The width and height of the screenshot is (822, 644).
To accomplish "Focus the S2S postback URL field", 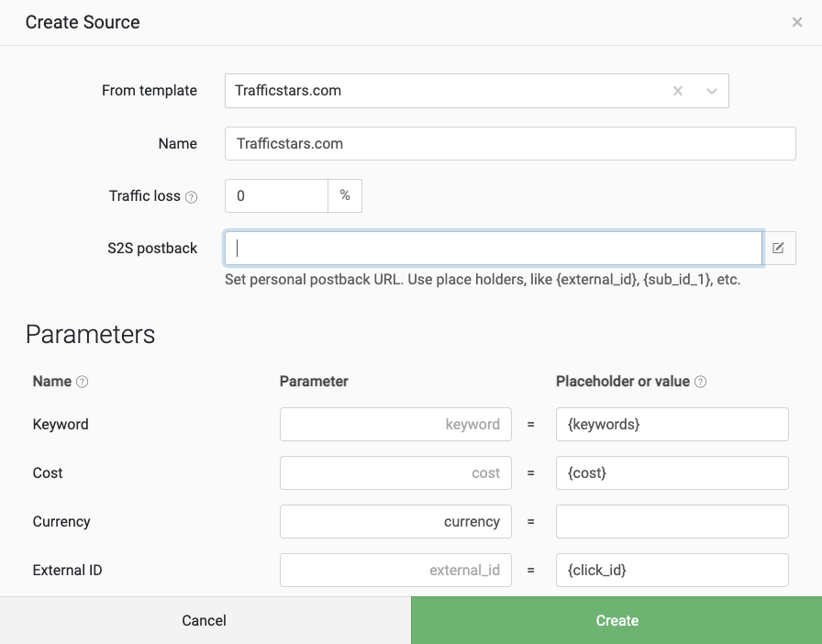I will click(x=494, y=248).
